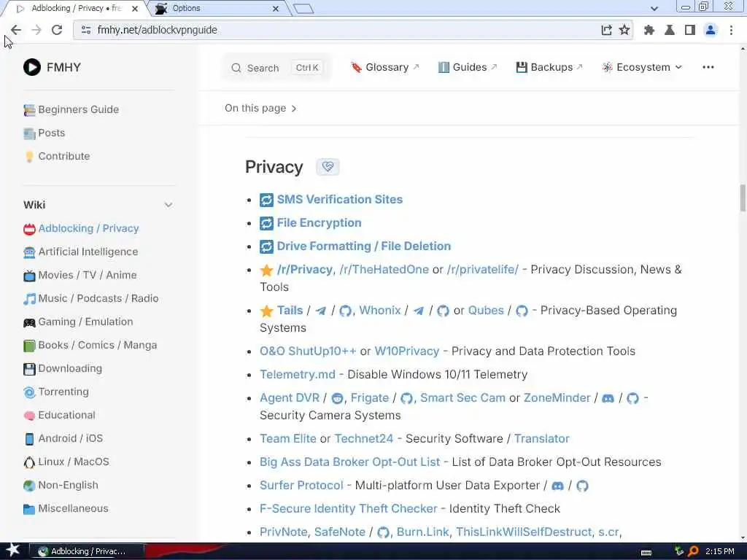Open the Agent DVR Reddit icon
This screenshot has width=747, height=560.
coord(337,399)
